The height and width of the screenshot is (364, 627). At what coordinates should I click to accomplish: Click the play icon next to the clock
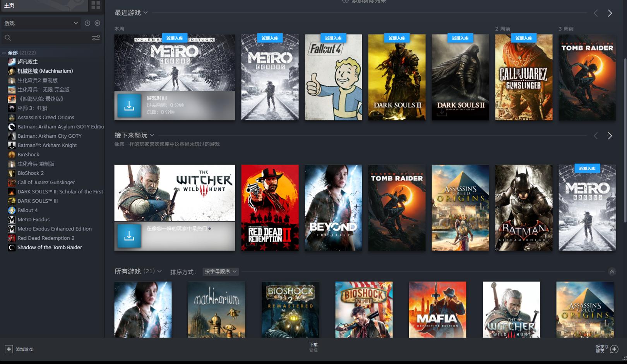tap(97, 23)
